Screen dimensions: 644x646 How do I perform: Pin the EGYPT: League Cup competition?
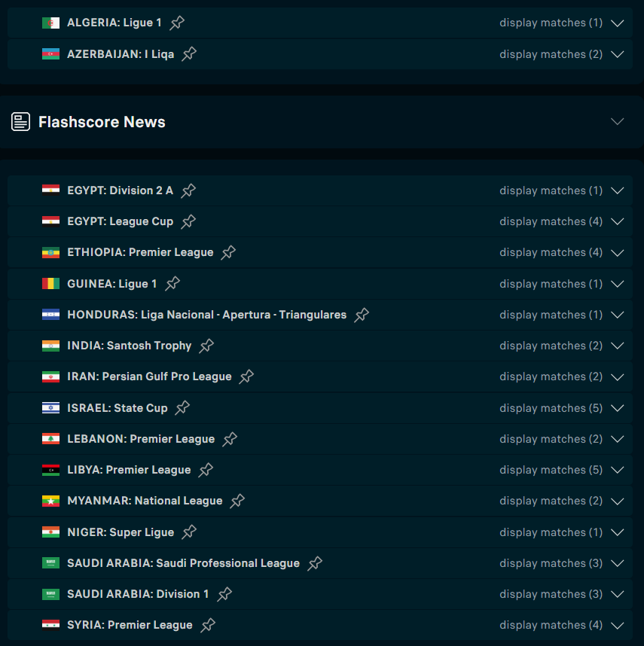pyautogui.click(x=189, y=221)
